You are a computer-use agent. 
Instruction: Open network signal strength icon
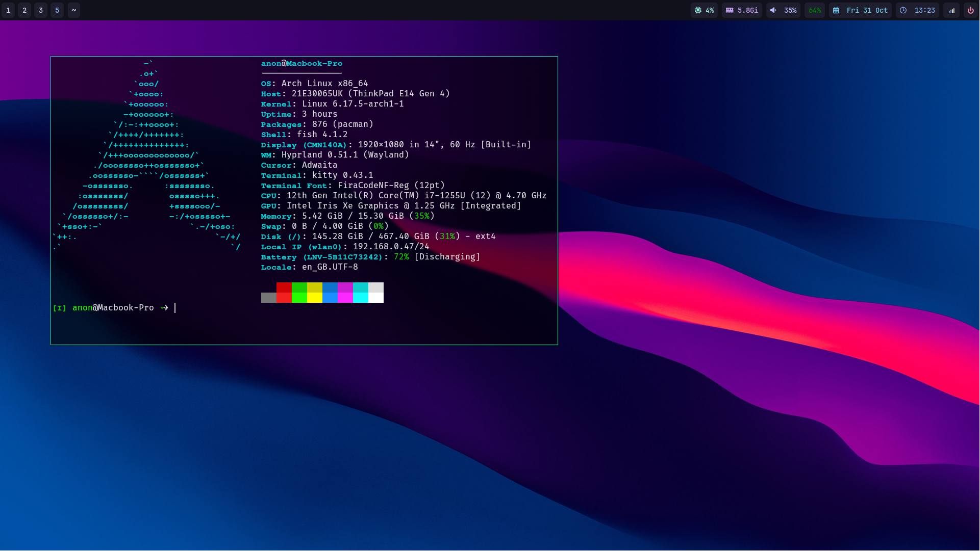pos(951,10)
